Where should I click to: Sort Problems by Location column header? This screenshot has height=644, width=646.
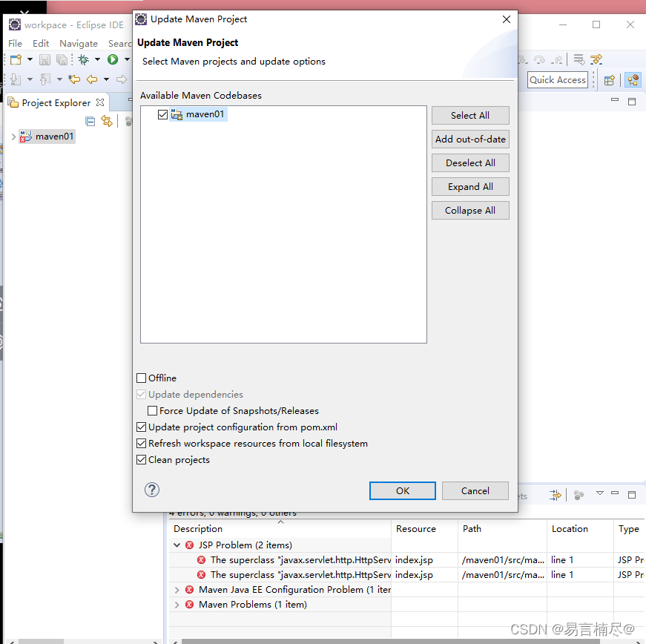(580, 529)
